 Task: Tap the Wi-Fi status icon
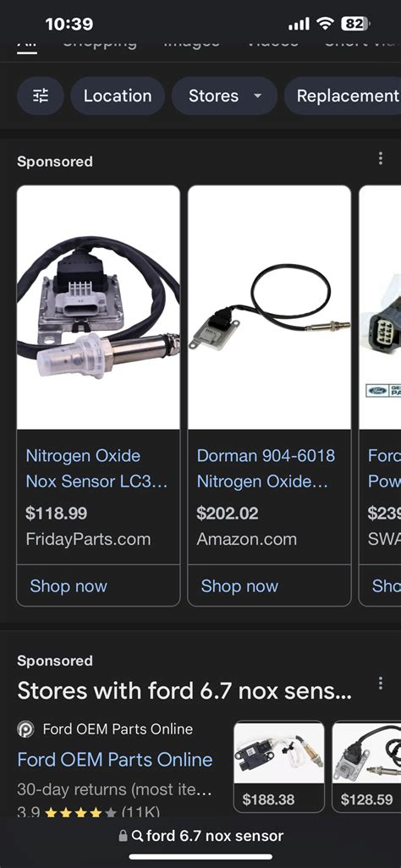[x=325, y=23]
